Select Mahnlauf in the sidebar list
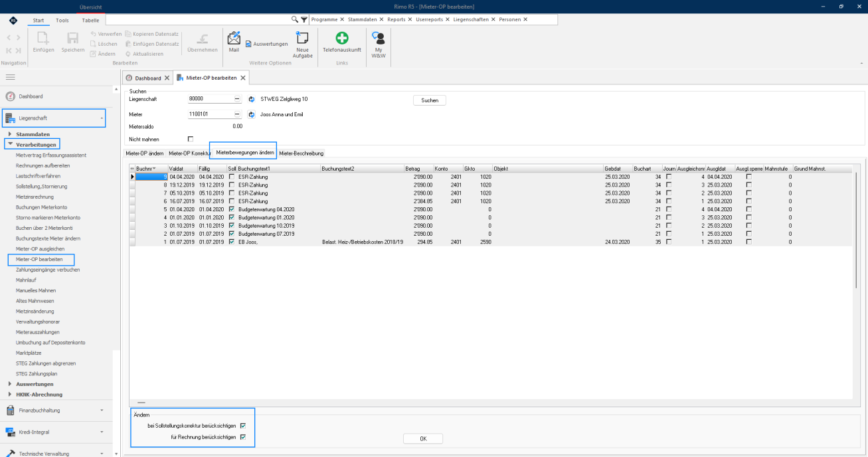The image size is (868, 457). point(26,280)
